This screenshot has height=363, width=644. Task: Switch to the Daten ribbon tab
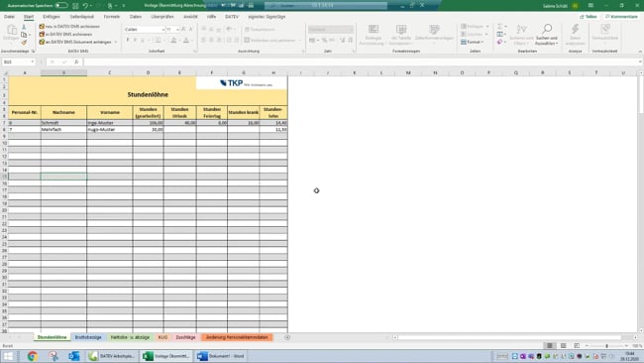136,17
